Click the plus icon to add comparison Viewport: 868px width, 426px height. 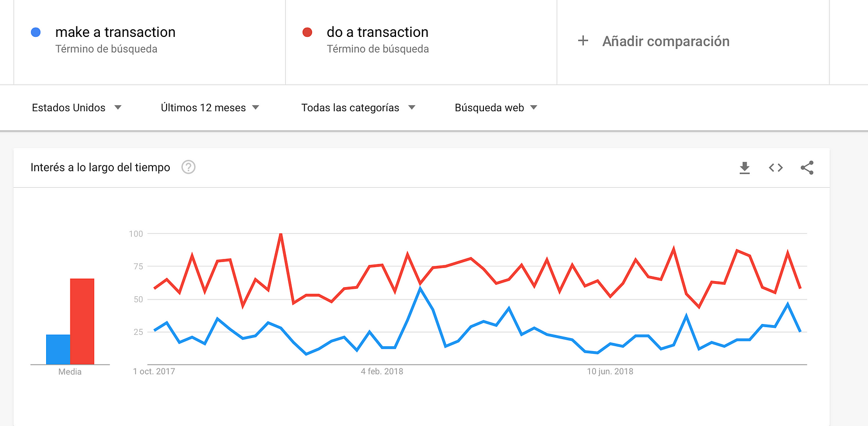583,41
